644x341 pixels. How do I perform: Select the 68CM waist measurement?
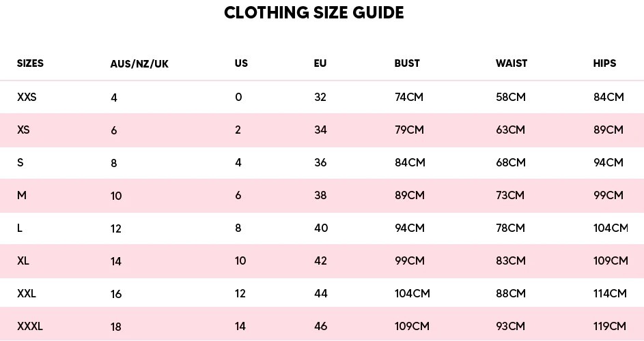tap(511, 162)
